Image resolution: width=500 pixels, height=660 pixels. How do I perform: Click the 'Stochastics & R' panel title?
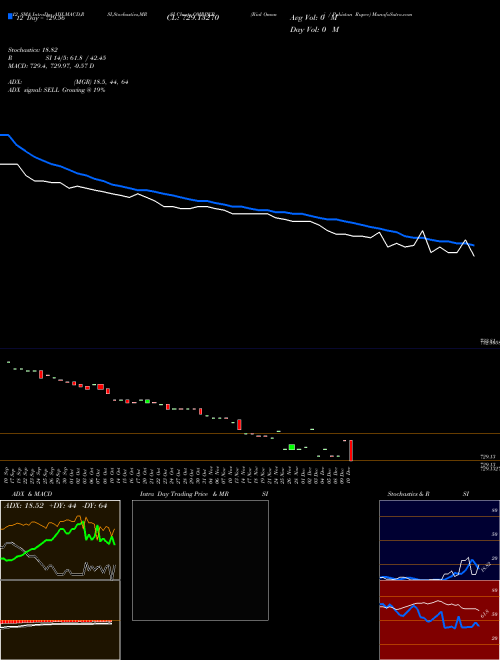click(x=408, y=494)
